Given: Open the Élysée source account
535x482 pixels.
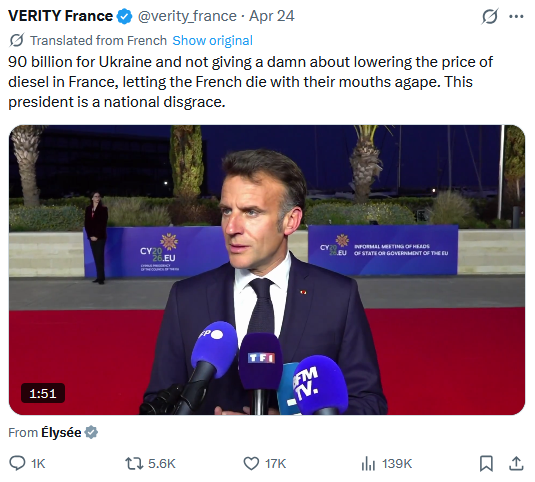Looking at the screenshot, I should point(61,433).
